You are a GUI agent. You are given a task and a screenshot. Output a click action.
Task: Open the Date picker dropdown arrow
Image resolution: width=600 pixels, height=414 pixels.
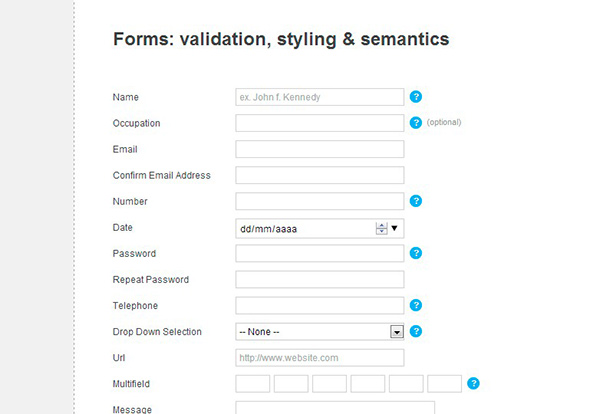click(394, 228)
